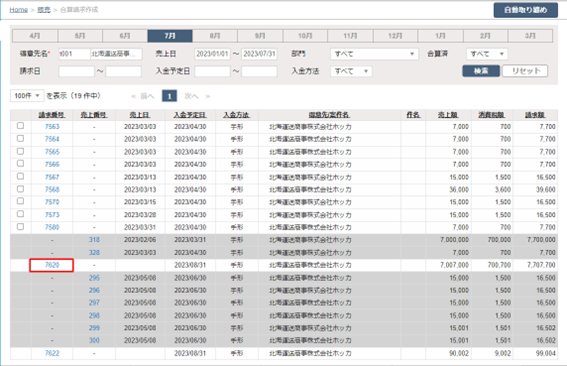Screen dimensions: 567x366
Task: Switch to the 2月 tab
Action: (485, 36)
